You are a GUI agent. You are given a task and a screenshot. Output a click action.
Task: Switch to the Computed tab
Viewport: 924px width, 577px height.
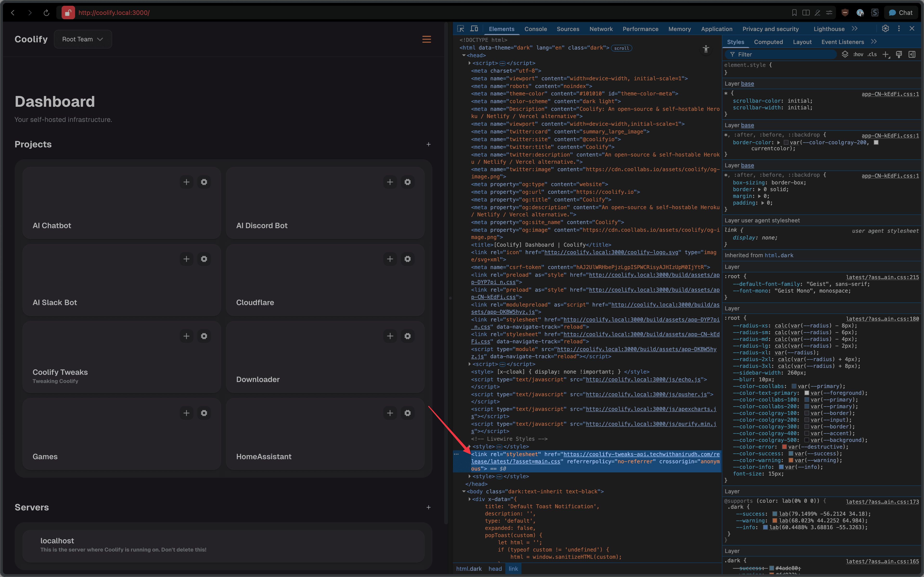pos(768,42)
